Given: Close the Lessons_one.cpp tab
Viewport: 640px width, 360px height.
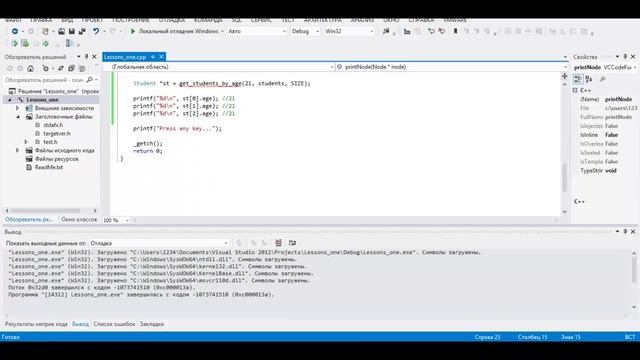Looking at the screenshot, I should [x=162, y=57].
